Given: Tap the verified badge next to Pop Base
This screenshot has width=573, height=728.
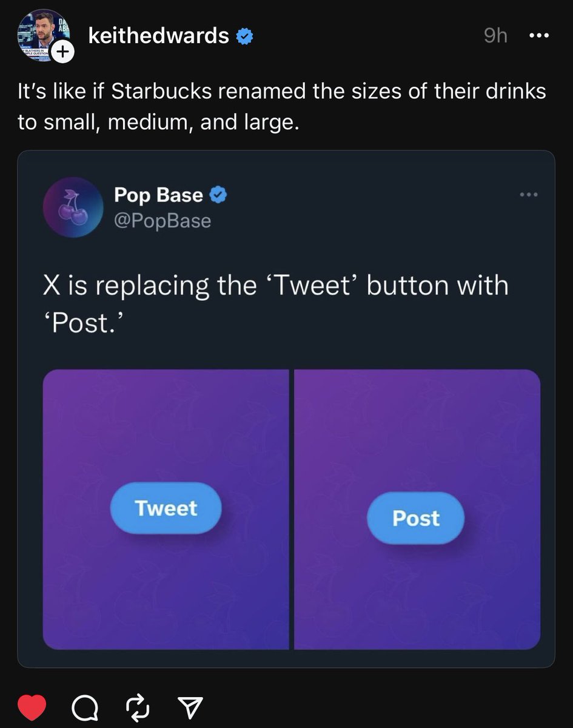Looking at the screenshot, I should [219, 195].
